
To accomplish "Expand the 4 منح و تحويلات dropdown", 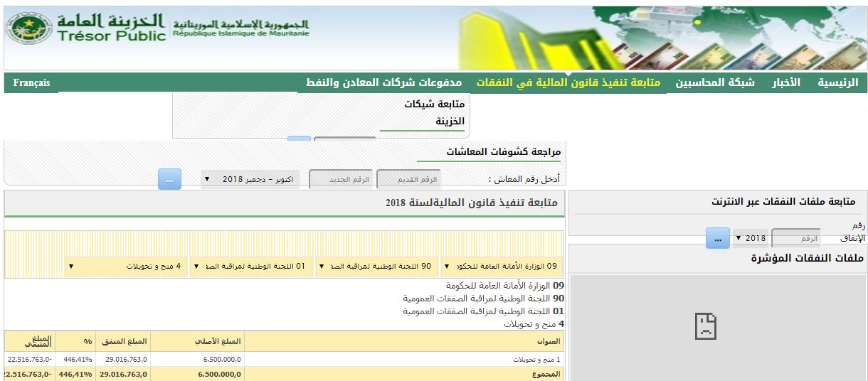I will (126, 267).
